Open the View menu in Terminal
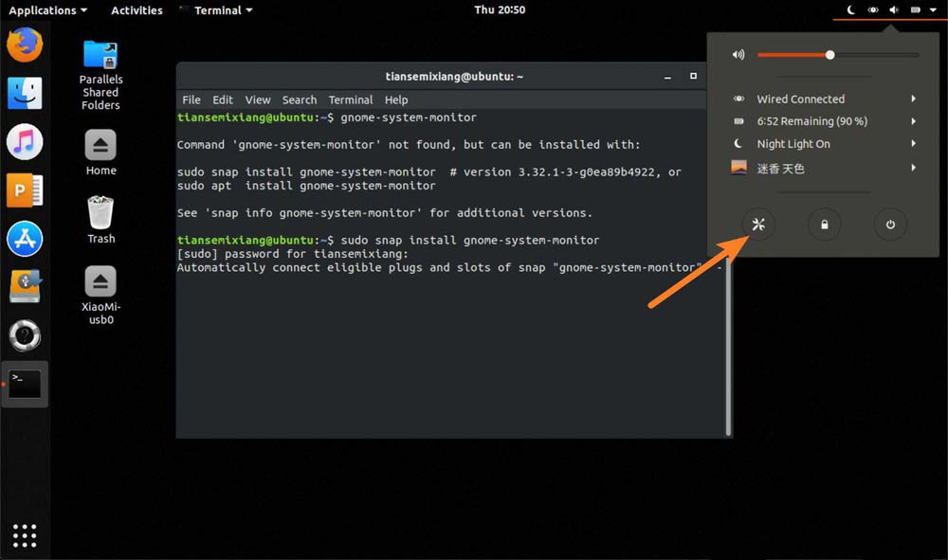Image resolution: width=948 pixels, height=560 pixels. 258,99
